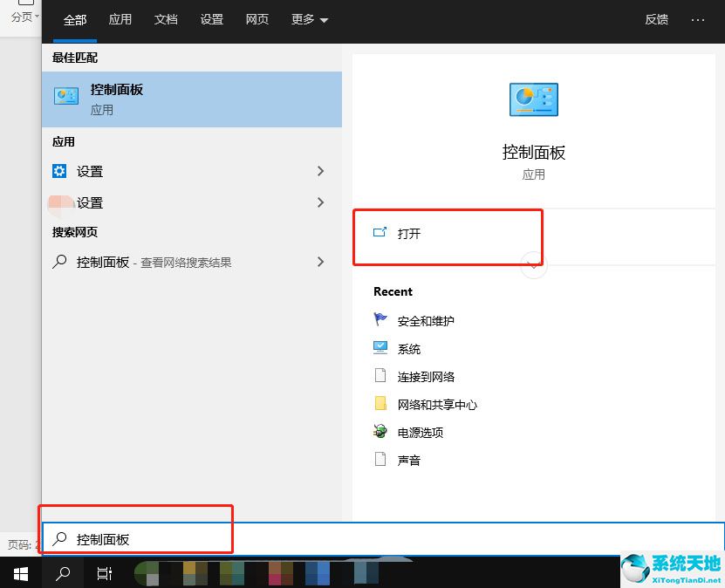Click the folder icon for 网络和共享中心

coord(380,403)
